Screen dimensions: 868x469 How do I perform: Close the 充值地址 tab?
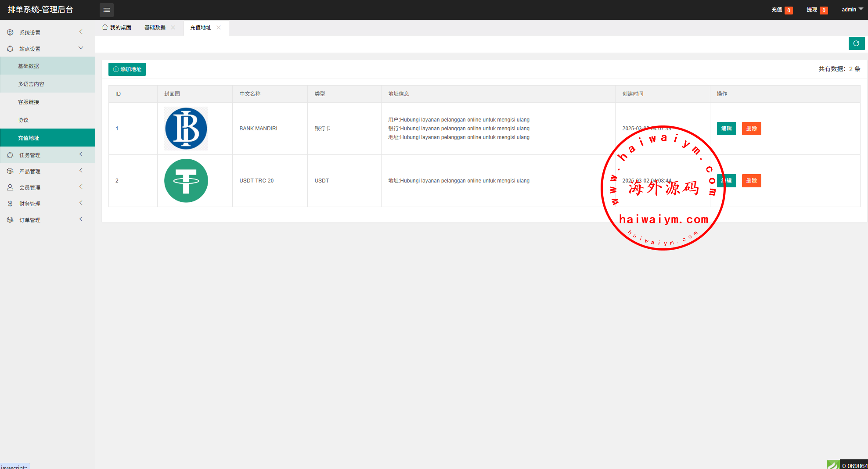[219, 28]
